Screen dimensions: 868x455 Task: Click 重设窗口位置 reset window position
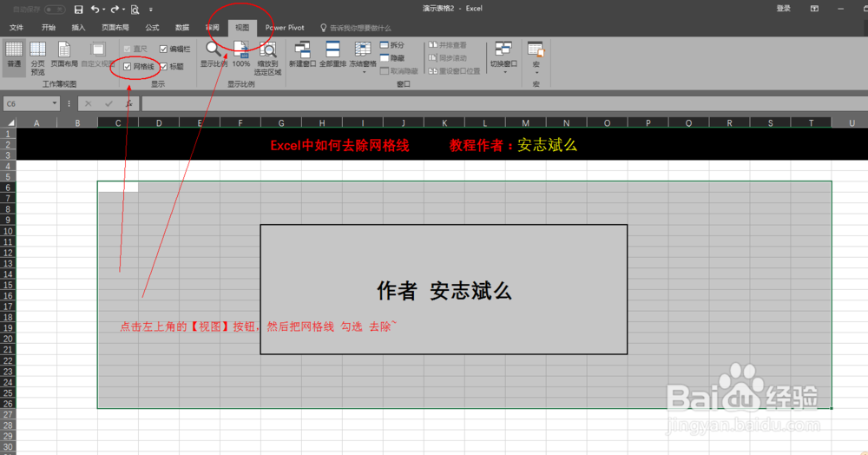coord(454,71)
